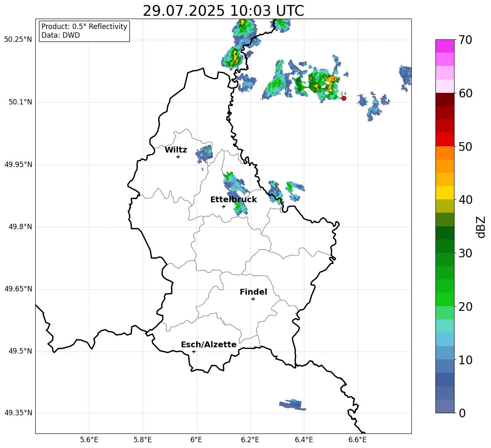The height and width of the screenshot is (448, 491).
Task: Click the Ettelbruck station cross marker
Action: pos(224,206)
